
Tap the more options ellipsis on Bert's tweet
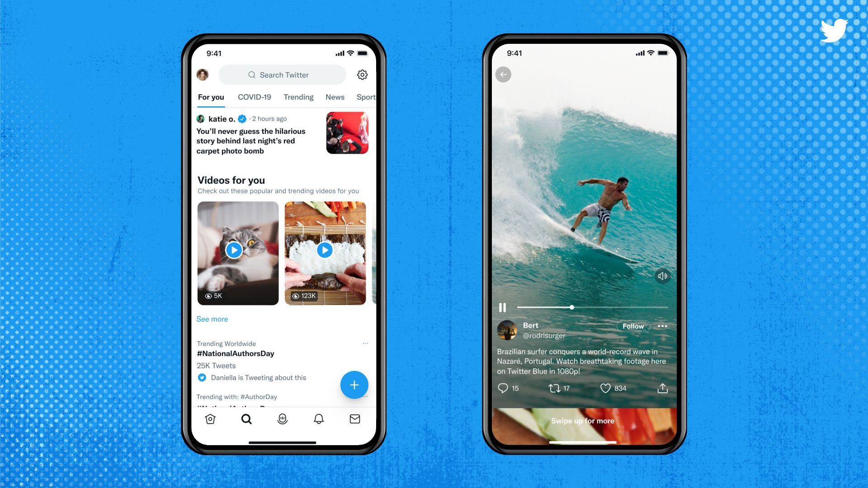click(x=662, y=325)
